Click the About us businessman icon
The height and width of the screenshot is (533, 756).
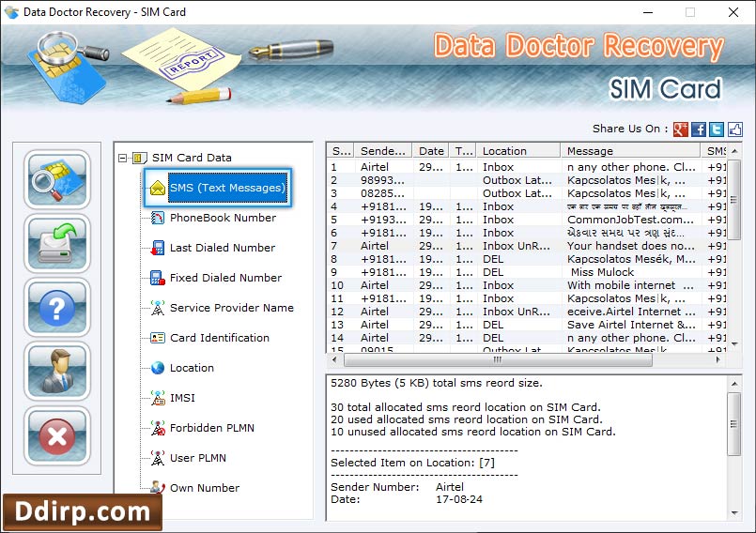57,372
